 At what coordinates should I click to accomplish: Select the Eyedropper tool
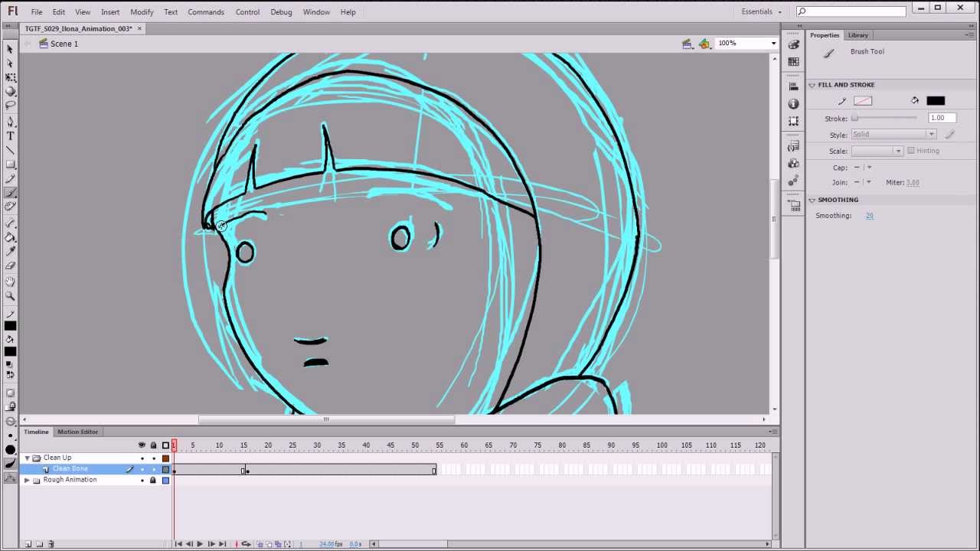coord(10,252)
